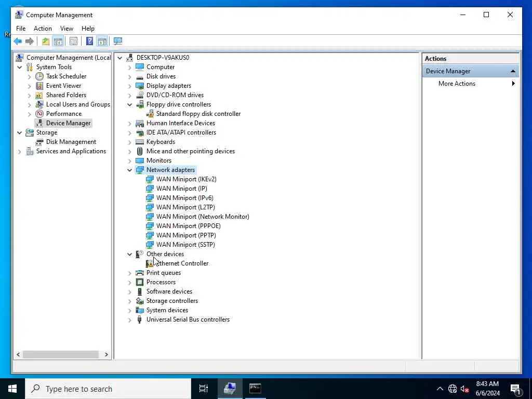Collapse the System Tools node
This screenshot has height=399, width=532.
tap(20, 67)
